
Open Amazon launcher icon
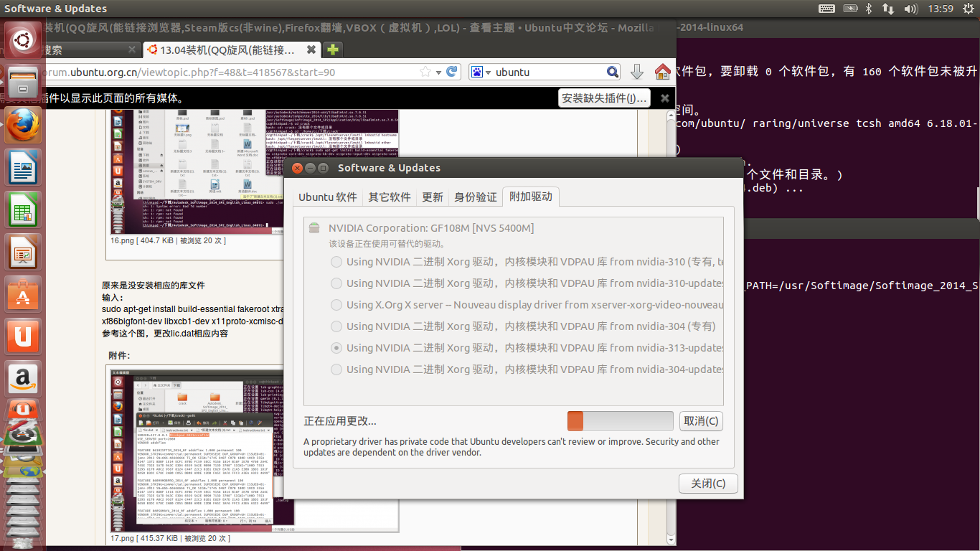23,377
